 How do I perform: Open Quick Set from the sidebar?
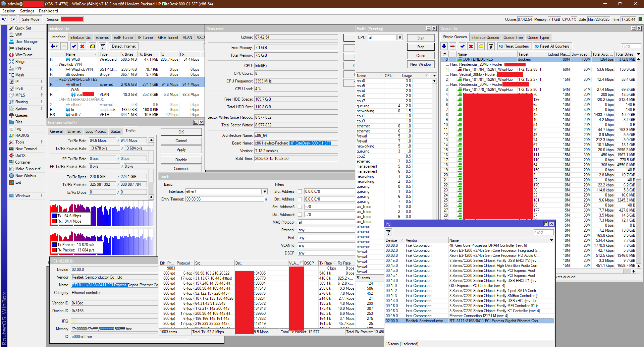(23, 28)
